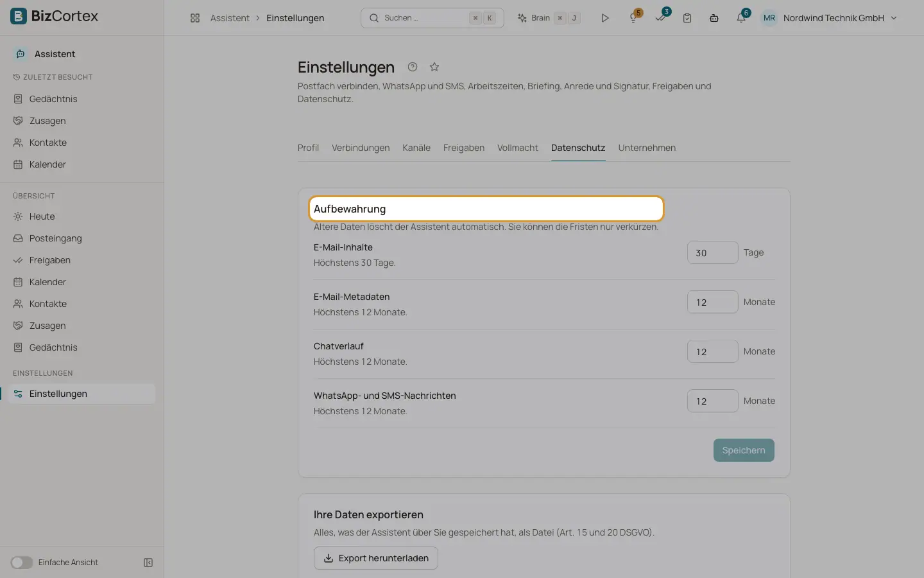924x578 pixels.
Task: Toggle Einfache Ansicht switch
Action: point(22,563)
